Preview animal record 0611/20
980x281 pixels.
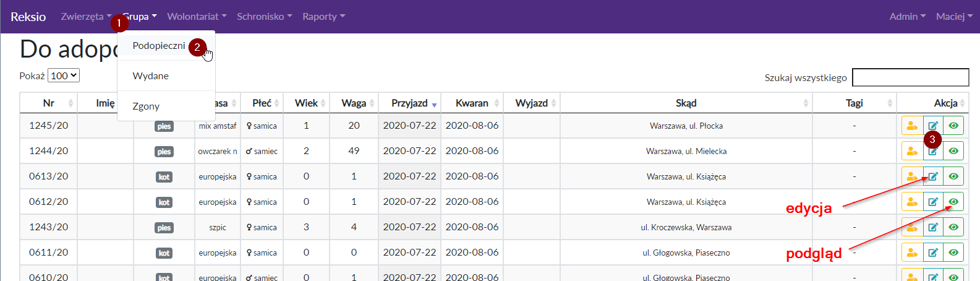(953, 253)
